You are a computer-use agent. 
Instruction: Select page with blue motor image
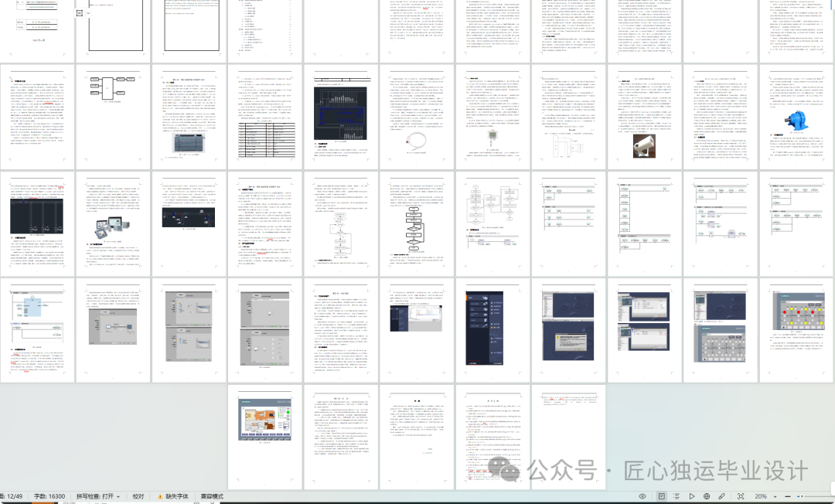(796, 117)
